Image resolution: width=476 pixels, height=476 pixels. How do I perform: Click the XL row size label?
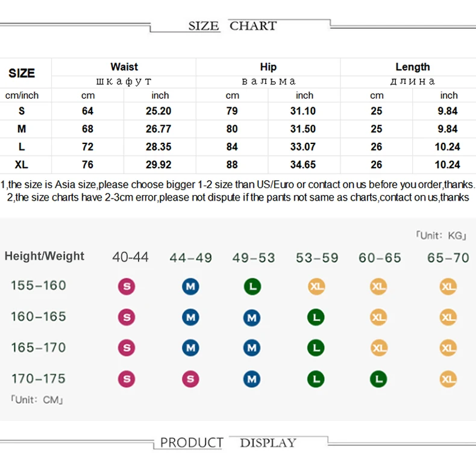pyautogui.click(x=22, y=164)
